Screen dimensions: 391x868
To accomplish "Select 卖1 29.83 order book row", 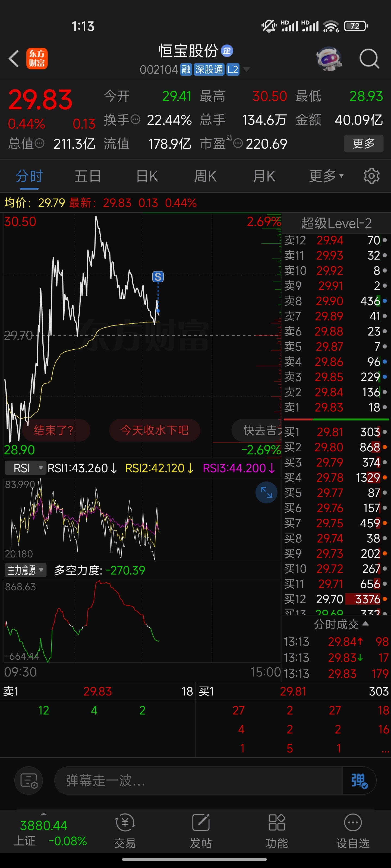I will [x=336, y=407].
